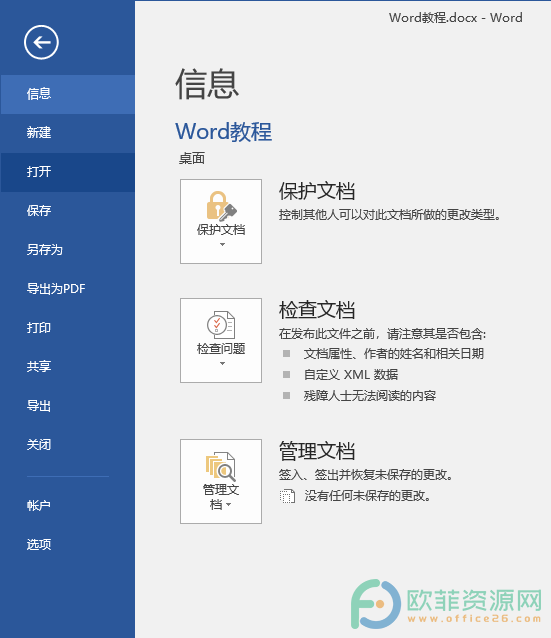Viewport: 551px width, 638px height.
Task: Expand the 检查问题 dropdown arrow
Action: [x=222, y=363]
